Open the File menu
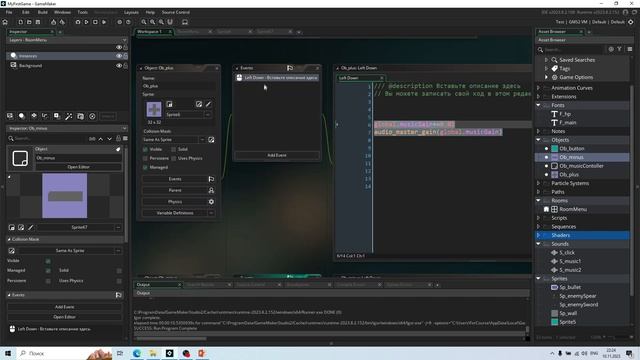640x360 pixels. click(x=9, y=12)
